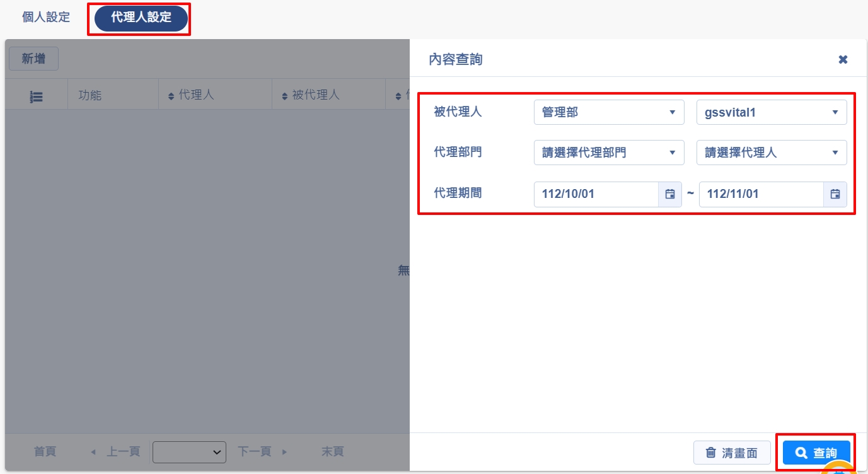Click the list menu icon in table header
Screen dimensions: 868x474
point(37,96)
